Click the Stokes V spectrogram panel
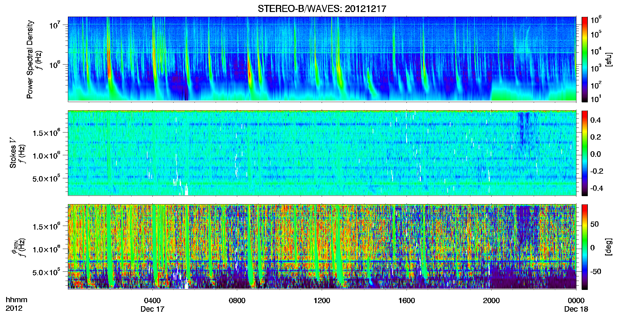This screenshot has width=644, height=332. 322,153
